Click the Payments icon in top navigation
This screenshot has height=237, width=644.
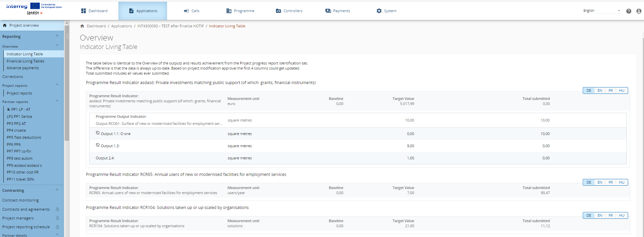click(x=328, y=11)
